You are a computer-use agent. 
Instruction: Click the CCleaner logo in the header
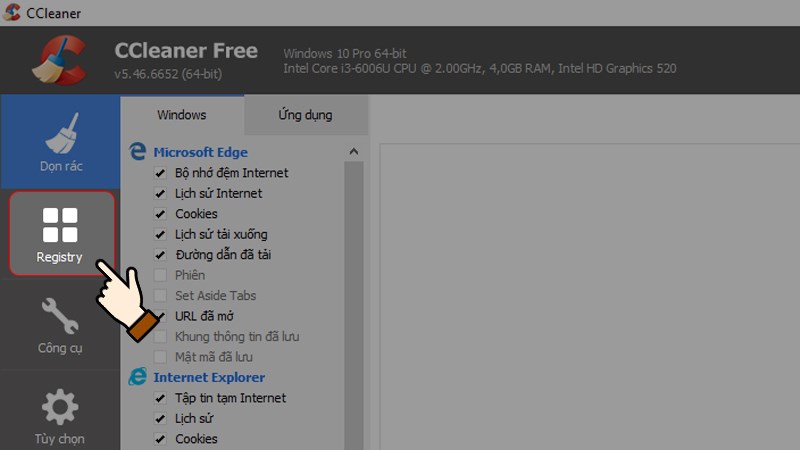(x=60, y=60)
